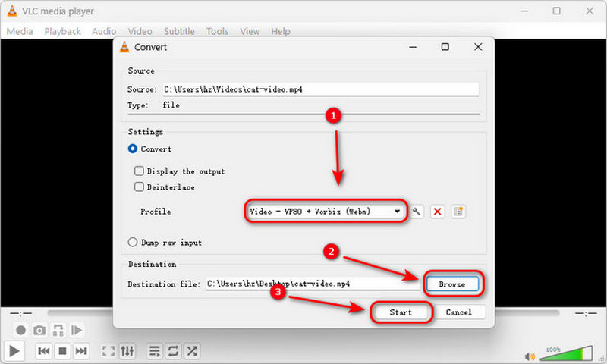Take a snapshot with camera icon
The height and width of the screenshot is (364, 607).
point(39,331)
